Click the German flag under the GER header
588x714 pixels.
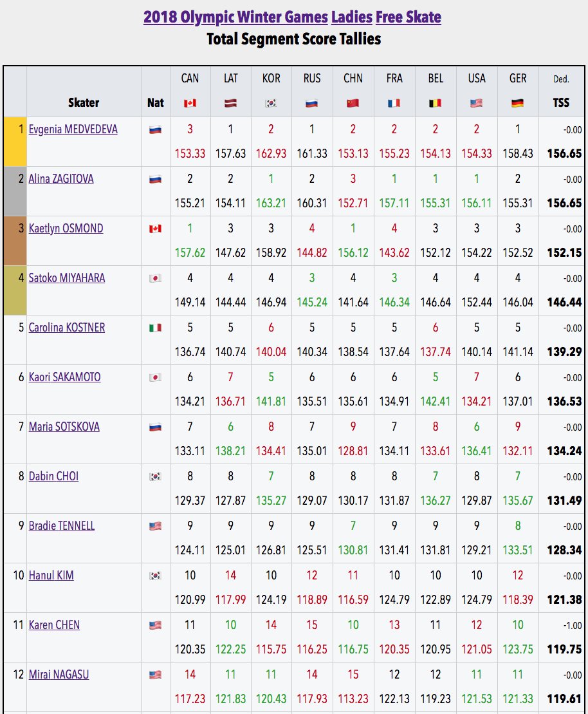(x=517, y=103)
